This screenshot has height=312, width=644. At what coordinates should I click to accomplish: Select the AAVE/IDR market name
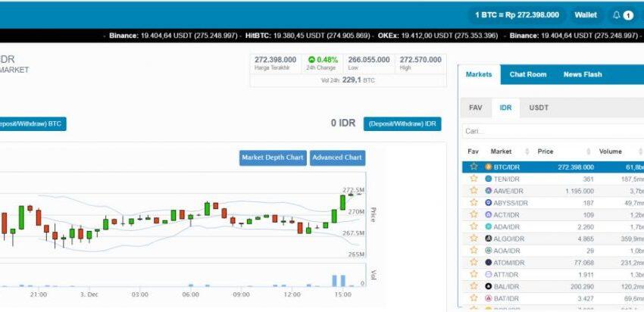[x=508, y=191]
